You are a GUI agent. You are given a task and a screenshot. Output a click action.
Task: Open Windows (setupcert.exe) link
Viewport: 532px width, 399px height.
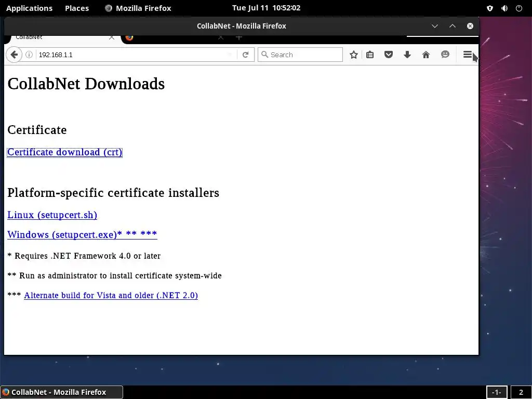(82, 234)
